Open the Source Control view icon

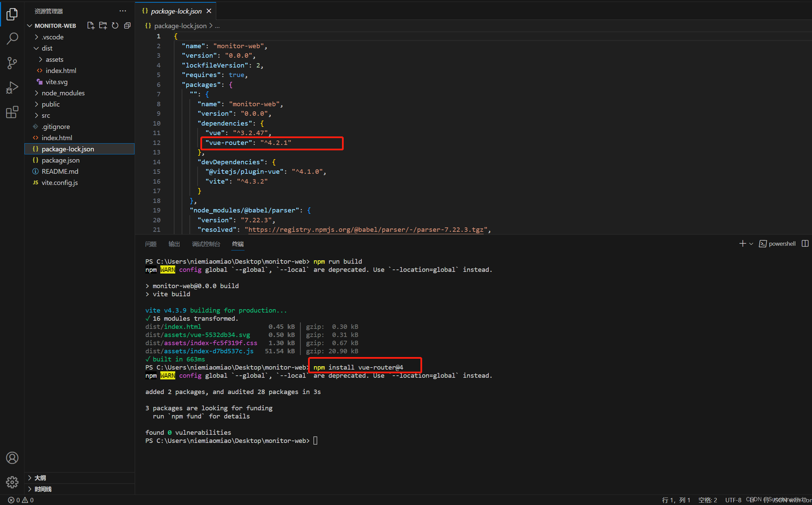click(x=12, y=63)
